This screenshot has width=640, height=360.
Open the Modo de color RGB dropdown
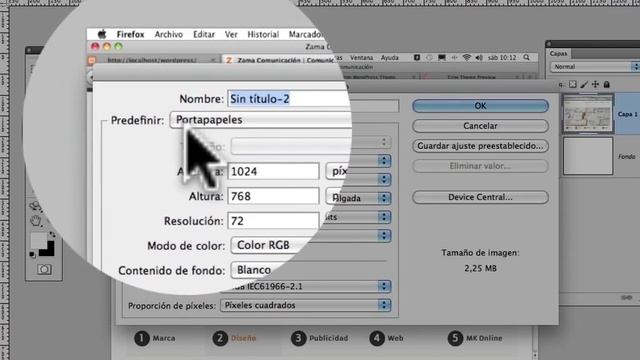(x=267, y=245)
